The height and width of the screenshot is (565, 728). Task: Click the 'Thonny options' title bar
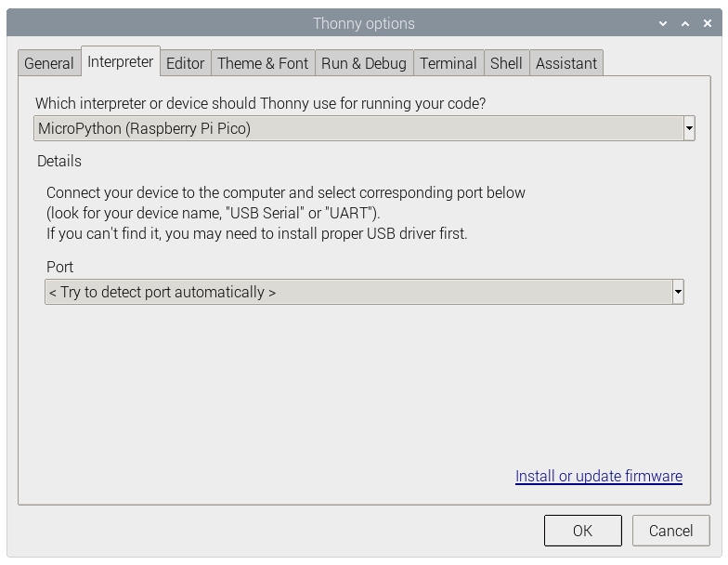point(364,24)
